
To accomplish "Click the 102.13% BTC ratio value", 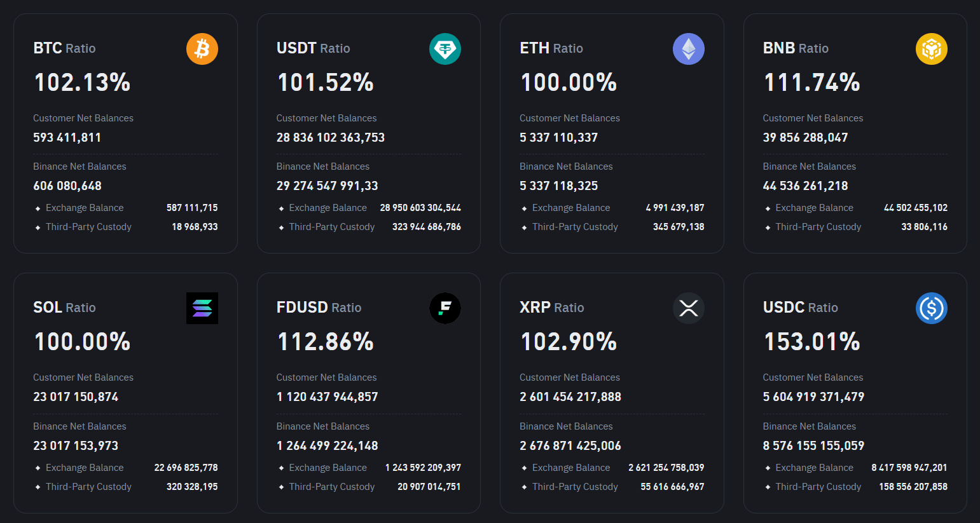I will (x=82, y=83).
